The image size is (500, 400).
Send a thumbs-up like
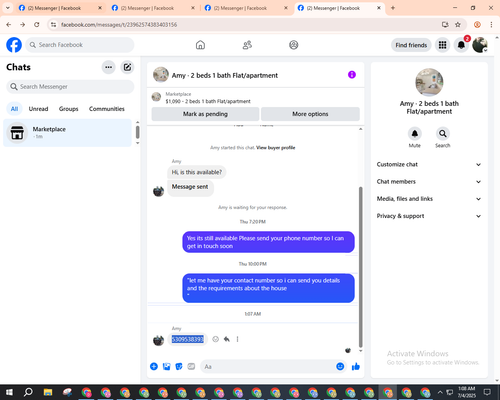tap(356, 367)
